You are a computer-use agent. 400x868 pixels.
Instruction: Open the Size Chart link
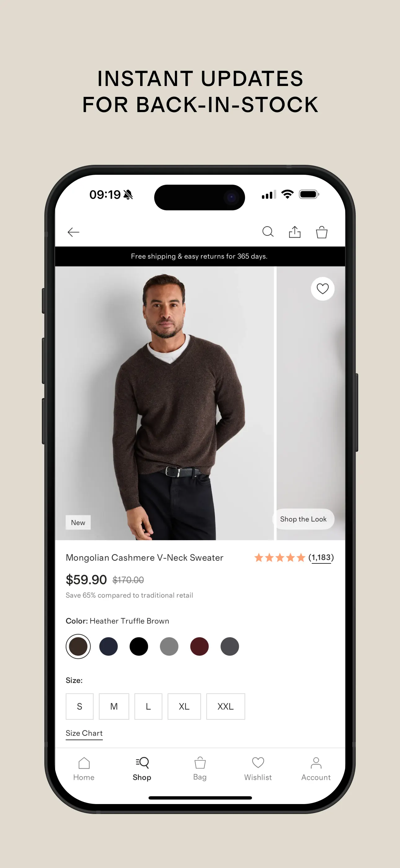coord(84,733)
